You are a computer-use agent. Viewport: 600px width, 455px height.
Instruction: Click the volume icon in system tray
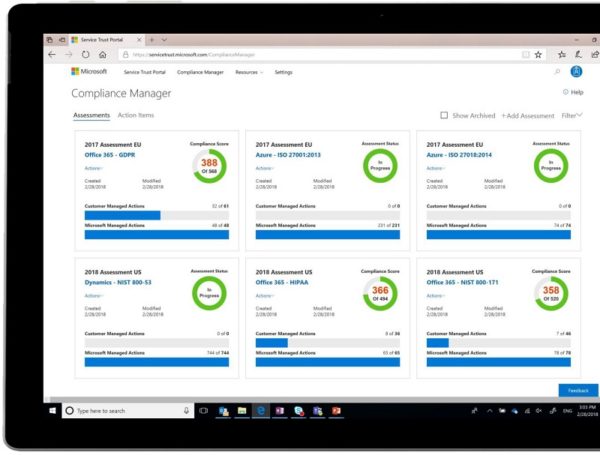539,411
